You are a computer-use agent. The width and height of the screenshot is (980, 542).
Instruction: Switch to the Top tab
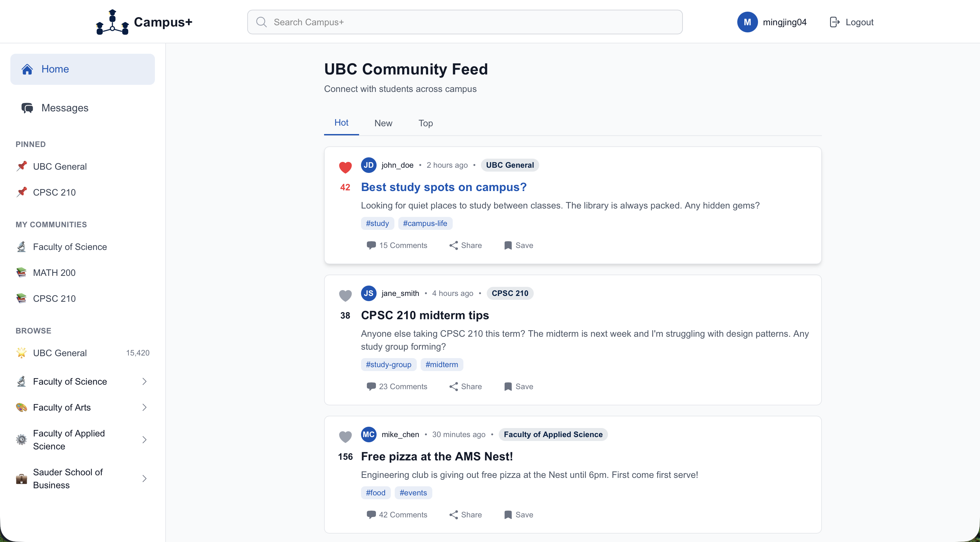click(x=425, y=123)
